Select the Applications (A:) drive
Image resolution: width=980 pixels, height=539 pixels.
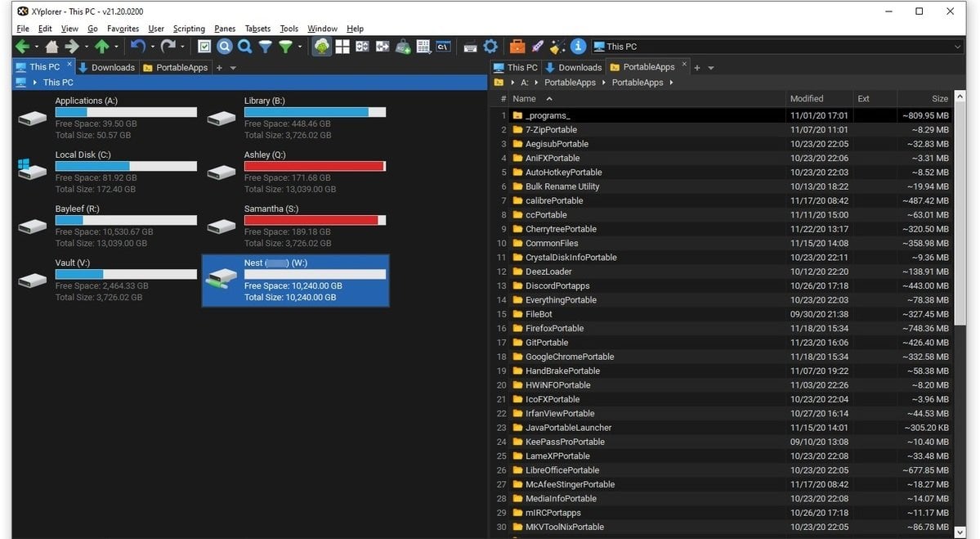click(x=107, y=118)
